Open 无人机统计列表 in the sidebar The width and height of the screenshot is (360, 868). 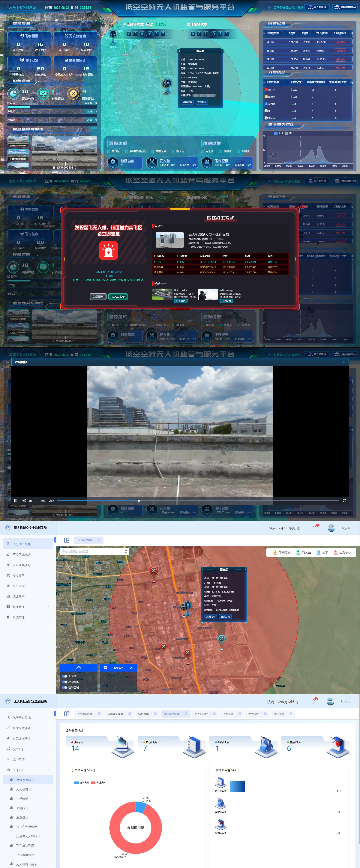pos(27,864)
